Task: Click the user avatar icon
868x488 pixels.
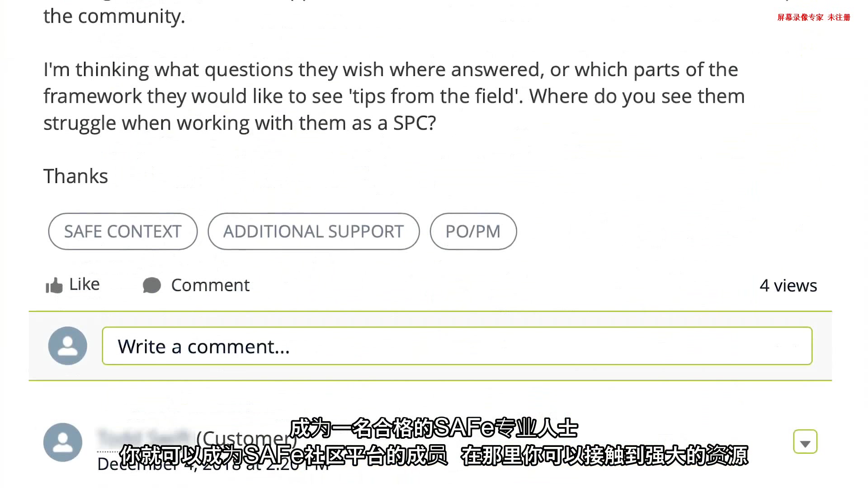Action: [67, 346]
